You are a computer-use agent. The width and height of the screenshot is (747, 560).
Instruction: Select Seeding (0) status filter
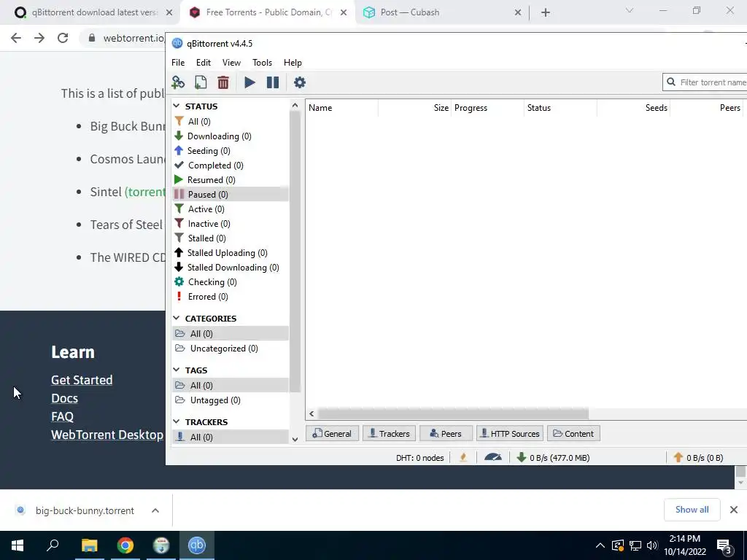pyautogui.click(x=231, y=150)
